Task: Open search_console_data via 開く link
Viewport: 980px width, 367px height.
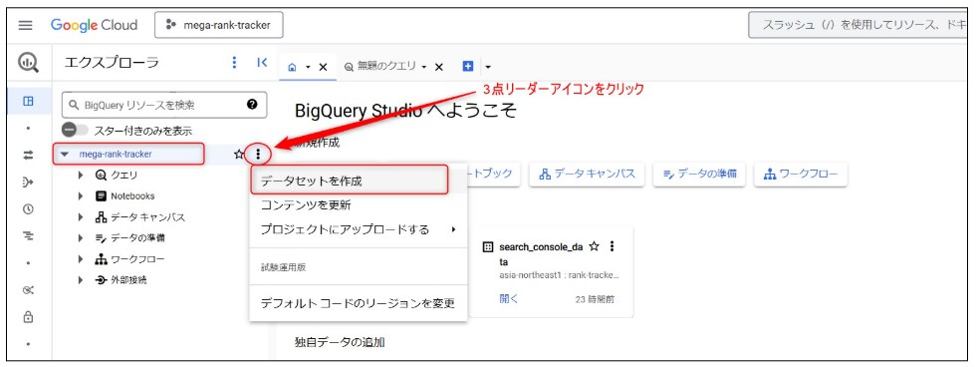Action: (x=509, y=299)
